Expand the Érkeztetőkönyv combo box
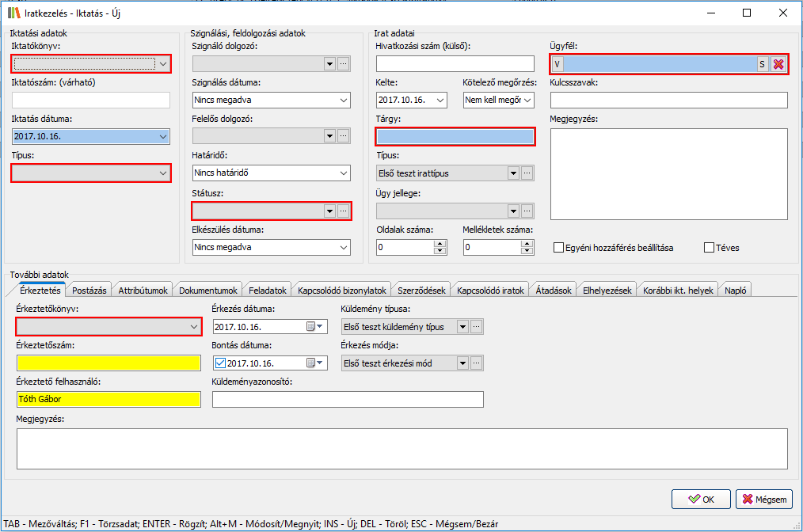 click(x=193, y=326)
